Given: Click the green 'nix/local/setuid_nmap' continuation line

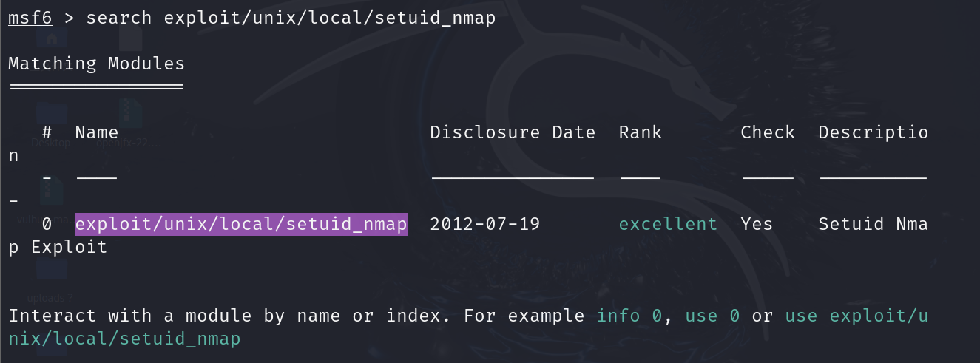Looking at the screenshot, I should 124,339.
